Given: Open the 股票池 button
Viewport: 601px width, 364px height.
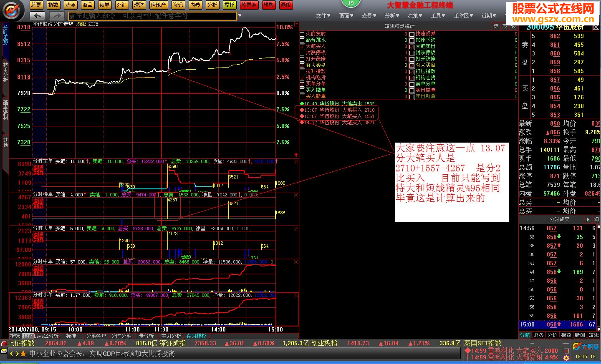Looking at the screenshot, I should 249,5.
